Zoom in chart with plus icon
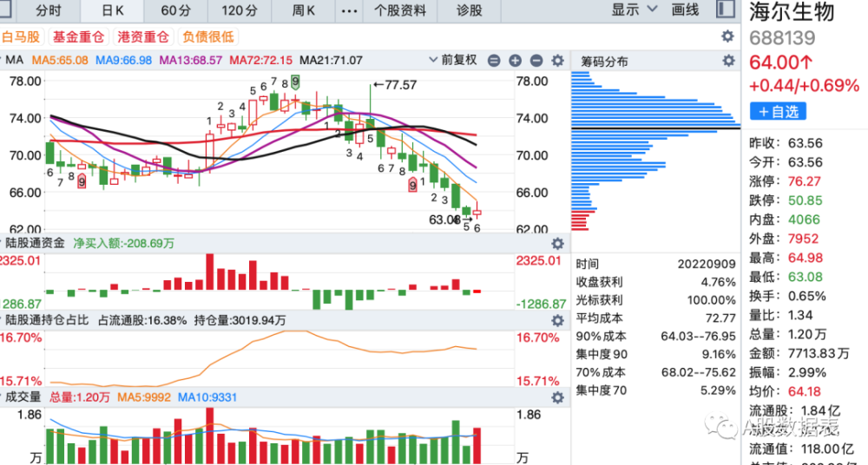Viewport: 868px width, 465px height. coord(515,61)
